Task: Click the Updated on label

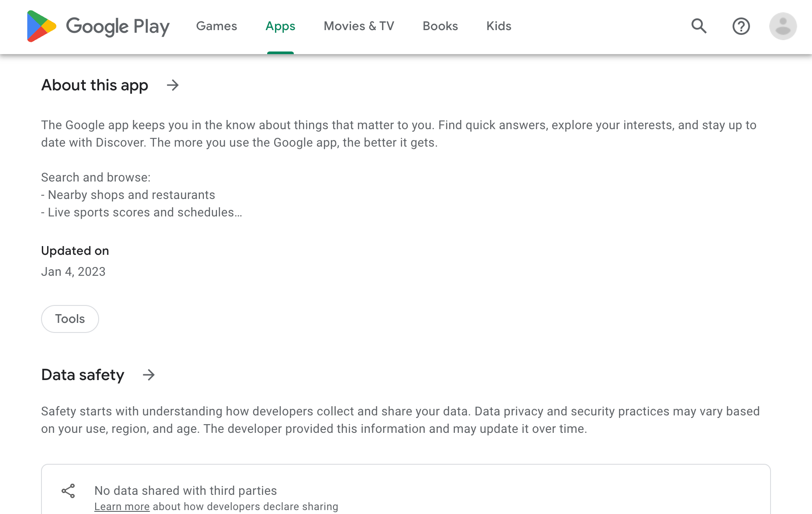Action: pos(75,251)
